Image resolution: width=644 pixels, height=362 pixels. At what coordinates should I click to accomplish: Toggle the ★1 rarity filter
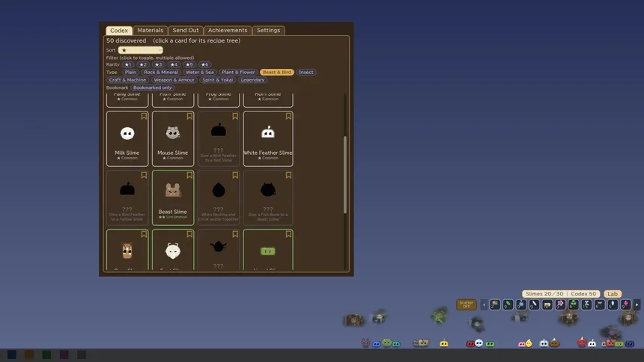pyautogui.click(x=128, y=64)
